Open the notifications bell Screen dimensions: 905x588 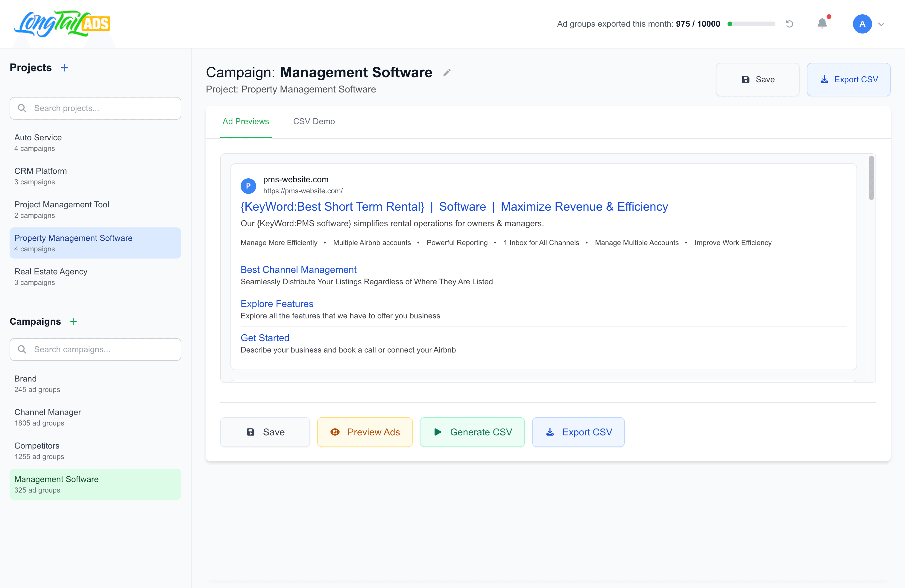822,24
